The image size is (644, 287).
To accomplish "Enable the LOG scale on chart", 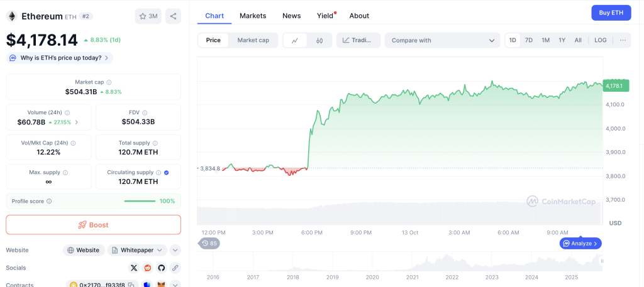I will [x=600, y=40].
